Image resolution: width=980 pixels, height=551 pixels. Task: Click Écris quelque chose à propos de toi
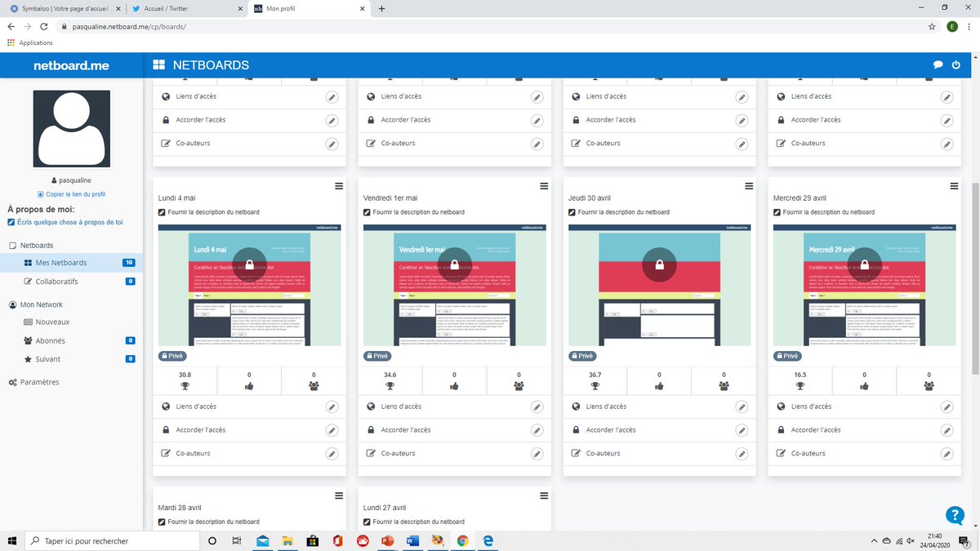pyautogui.click(x=65, y=222)
